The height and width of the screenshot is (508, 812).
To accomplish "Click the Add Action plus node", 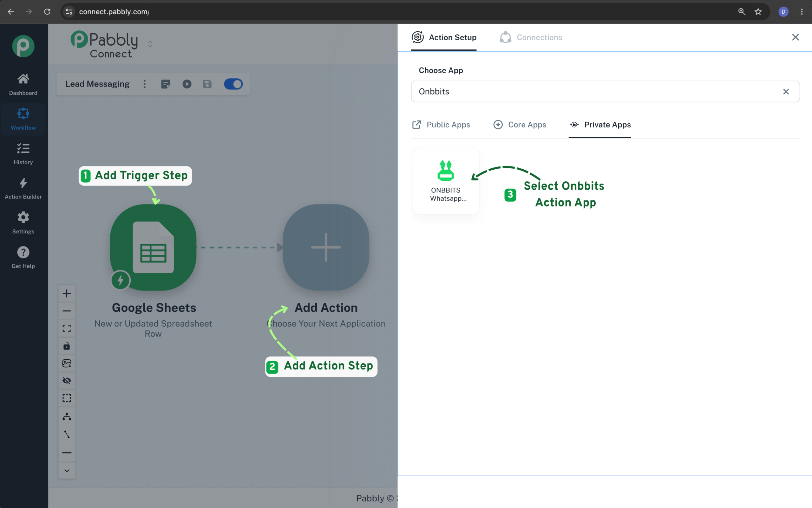I will pyautogui.click(x=326, y=247).
